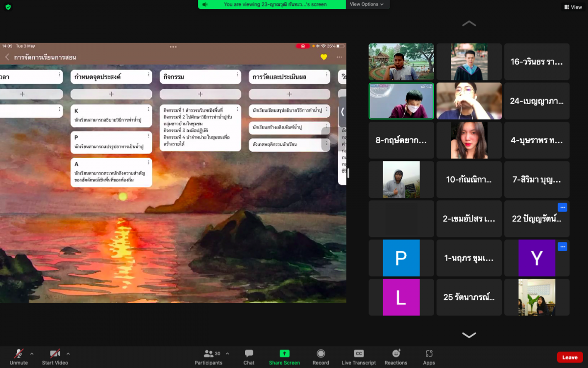Screen dimensions: 588x368
Task: Click การวัดและประเมินผล column title
Action: coord(280,77)
